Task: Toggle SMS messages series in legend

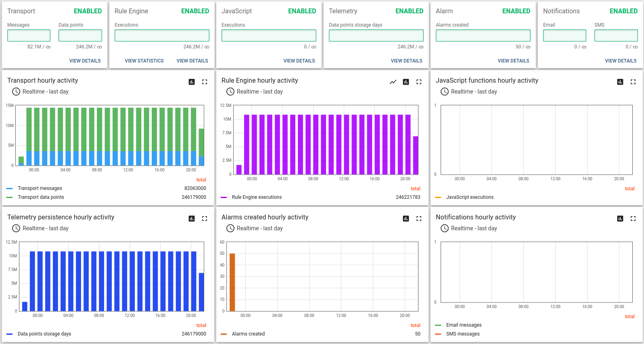Action: (463, 334)
